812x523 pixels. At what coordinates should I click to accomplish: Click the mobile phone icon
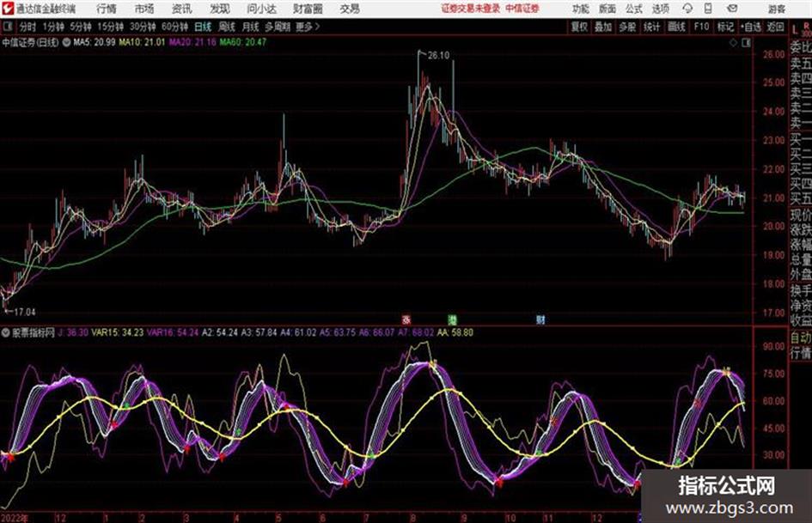click(x=708, y=9)
